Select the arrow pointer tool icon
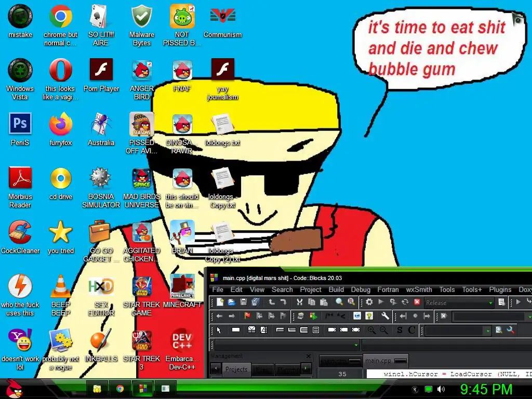The height and width of the screenshot is (399, 532). tap(219, 330)
